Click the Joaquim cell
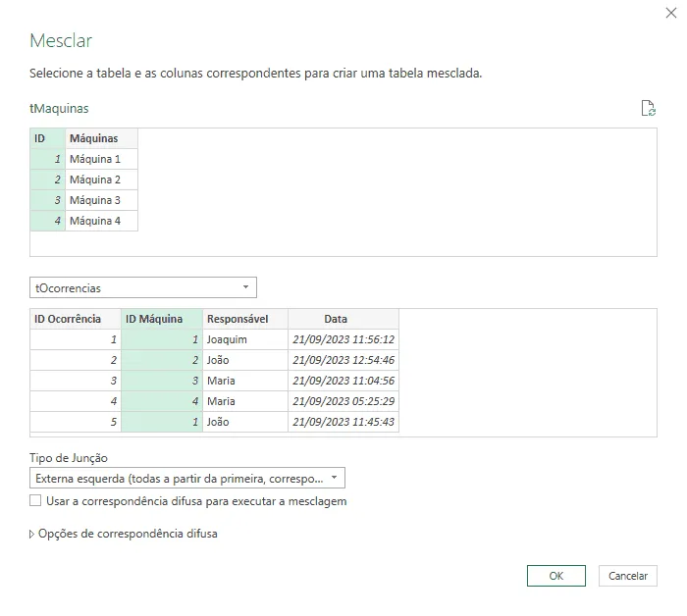 coord(245,339)
